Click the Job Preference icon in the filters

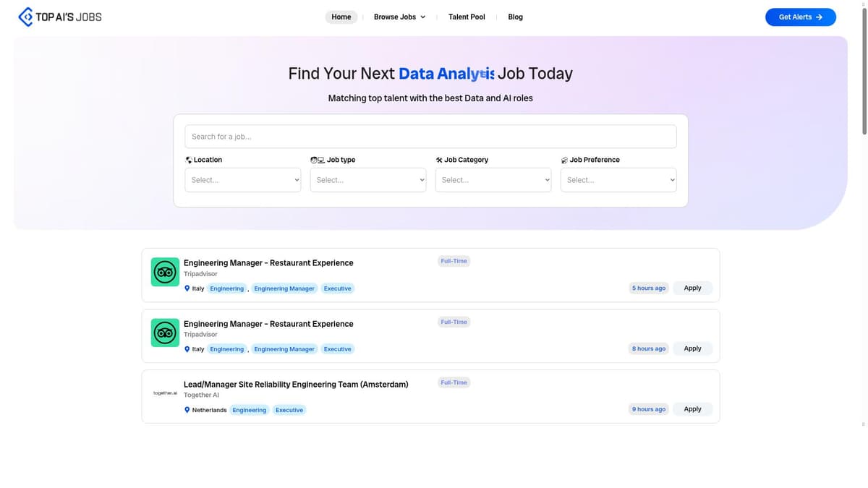(x=564, y=159)
